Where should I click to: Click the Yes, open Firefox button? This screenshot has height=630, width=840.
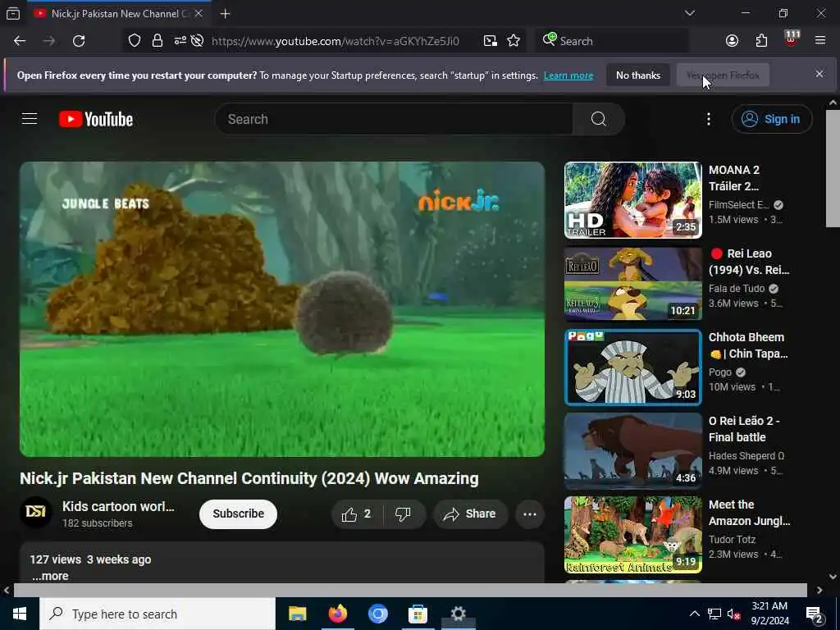[723, 75]
